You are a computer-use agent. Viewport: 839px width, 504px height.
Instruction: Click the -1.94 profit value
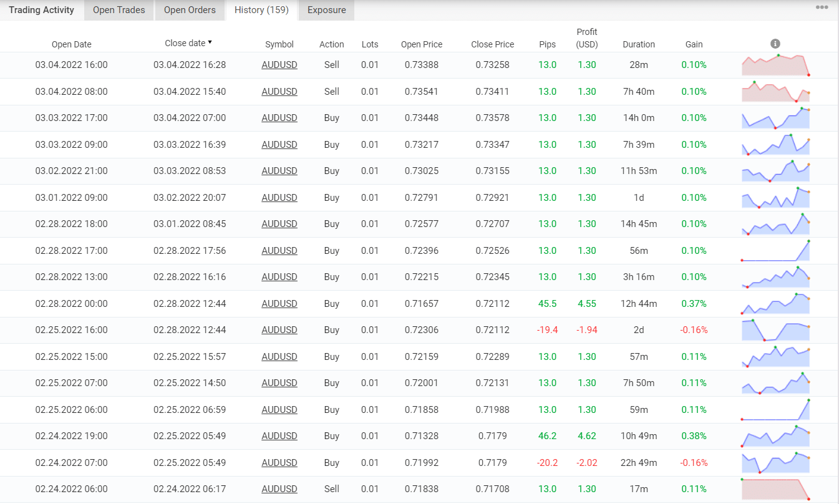click(x=587, y=330)
